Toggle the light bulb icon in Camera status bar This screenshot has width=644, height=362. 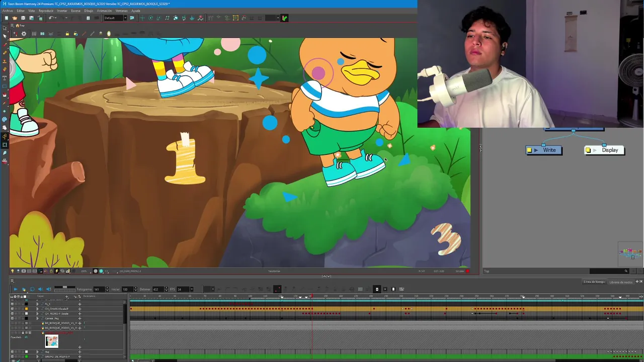[13, 271]
